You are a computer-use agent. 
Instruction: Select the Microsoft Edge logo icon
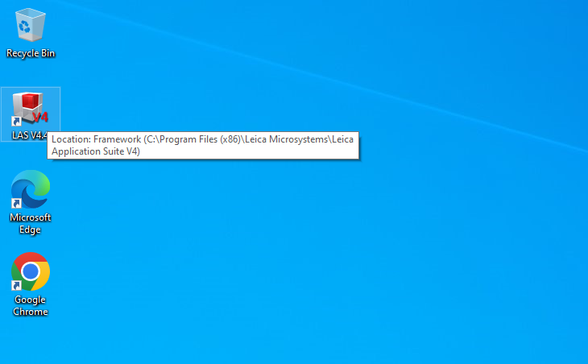31,189
